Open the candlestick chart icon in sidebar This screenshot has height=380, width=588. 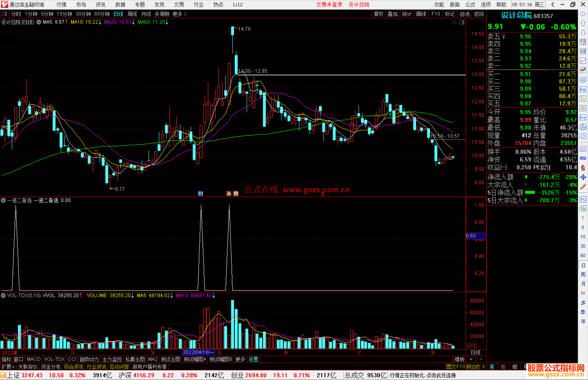[583, 70]
